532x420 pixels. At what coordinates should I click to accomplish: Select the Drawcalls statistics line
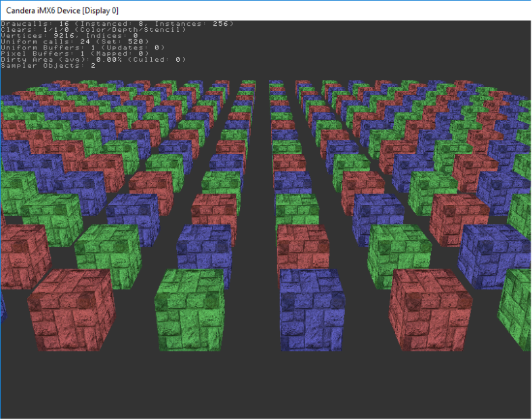[117, 24]
